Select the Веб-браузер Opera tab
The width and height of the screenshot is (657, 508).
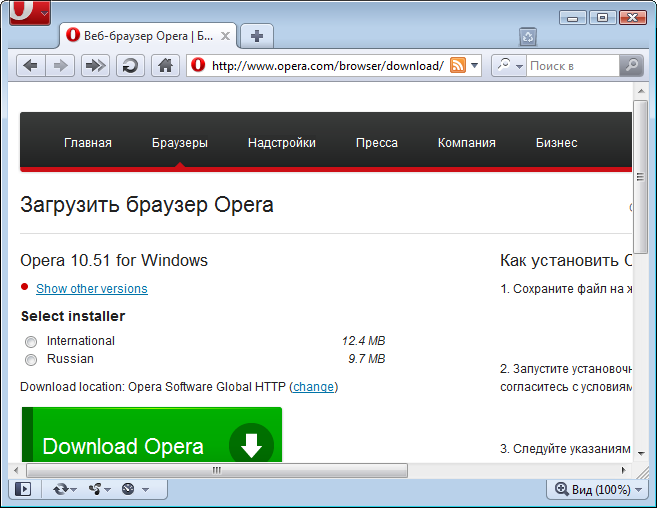pyautogui.click(x=148, y=36)
